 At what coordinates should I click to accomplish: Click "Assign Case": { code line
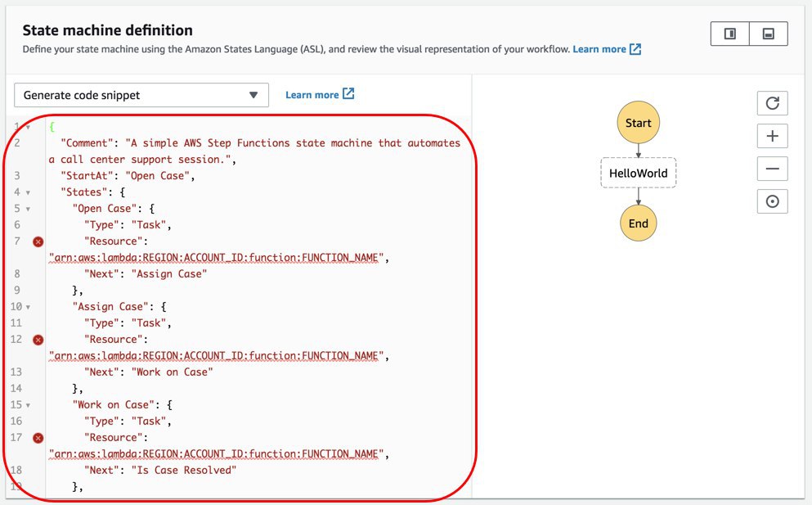click(x=119, y=307)
